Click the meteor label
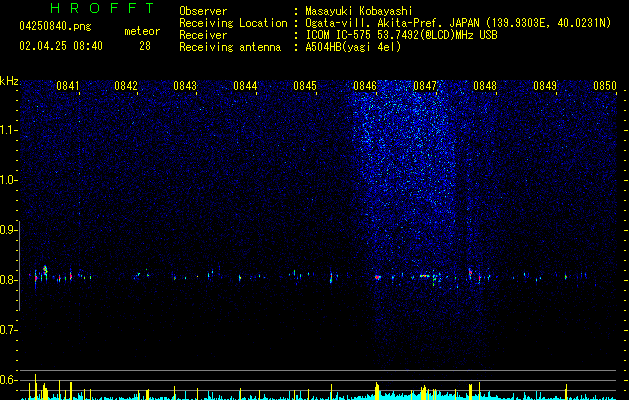This screenshot has width=629, height=400. click(142, 31)
